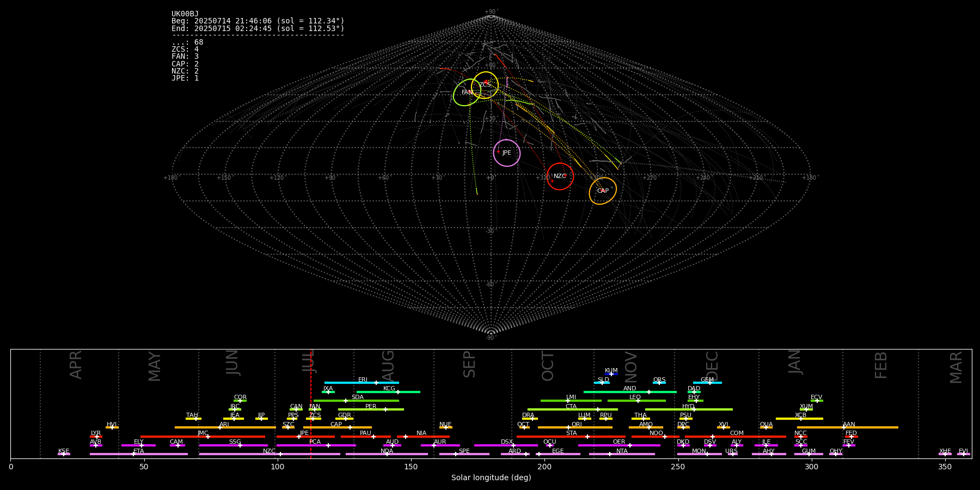Select the GEM shower bar in the timeline
980x490 pixels.
pyautogui.click(x=707, y=383)
